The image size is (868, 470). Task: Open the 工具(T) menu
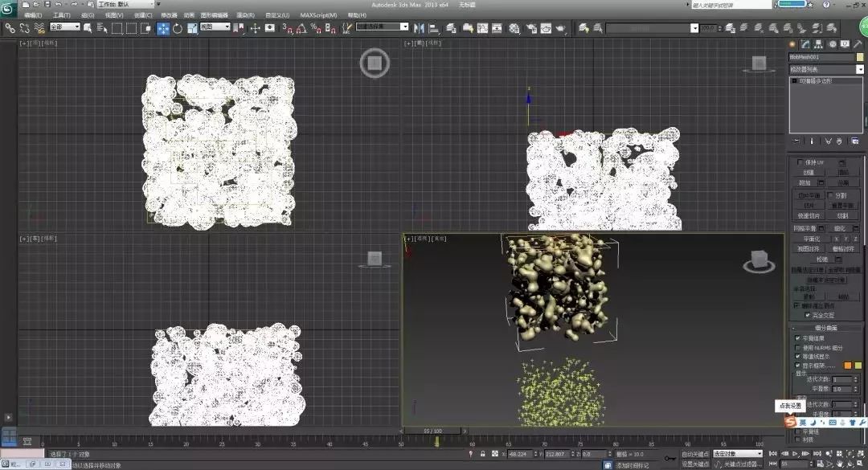(x=61, y=15)
